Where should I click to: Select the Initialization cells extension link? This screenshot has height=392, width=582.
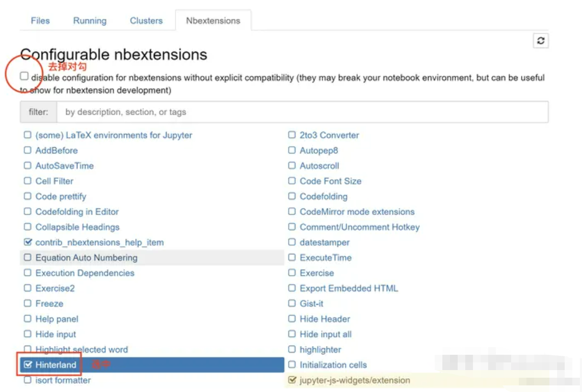point(333,365)
